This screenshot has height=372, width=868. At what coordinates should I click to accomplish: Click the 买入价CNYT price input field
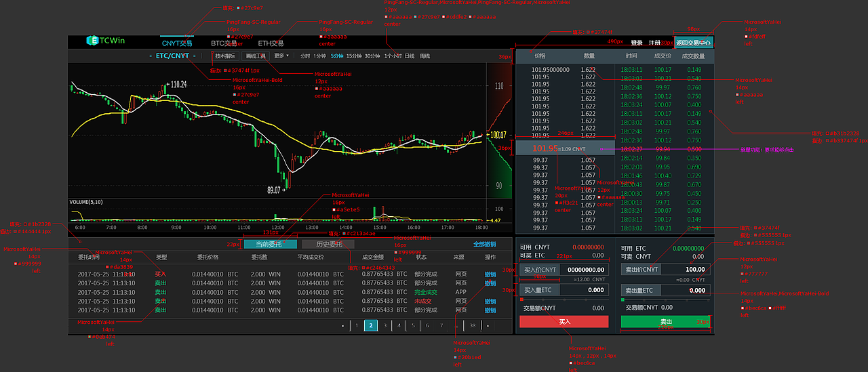coord(564,270)
